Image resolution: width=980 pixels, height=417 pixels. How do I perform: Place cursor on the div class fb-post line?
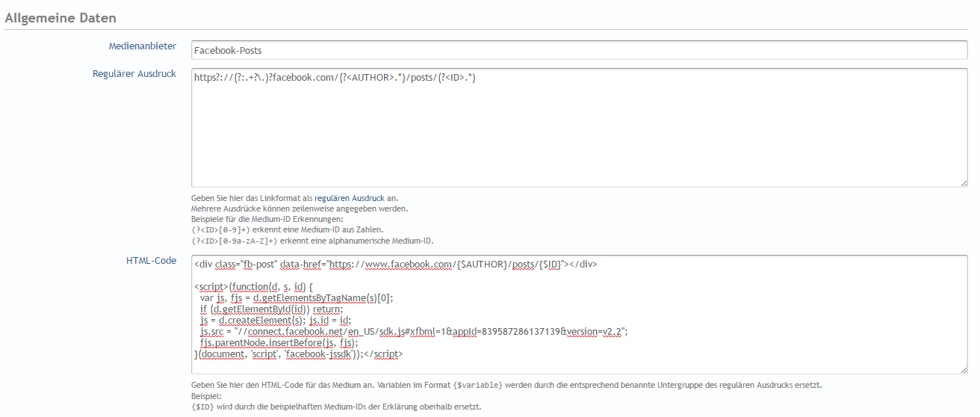click(x=394, y=265)
